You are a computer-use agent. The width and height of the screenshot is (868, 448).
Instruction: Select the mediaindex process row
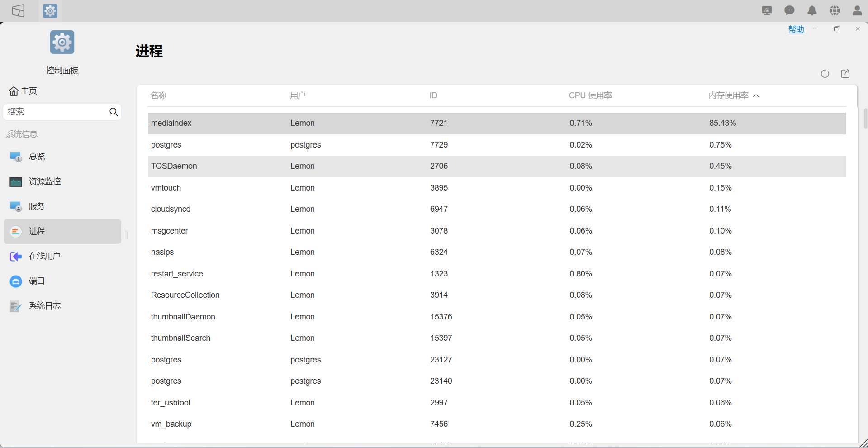pyautogui.click(x=497, y=123)
